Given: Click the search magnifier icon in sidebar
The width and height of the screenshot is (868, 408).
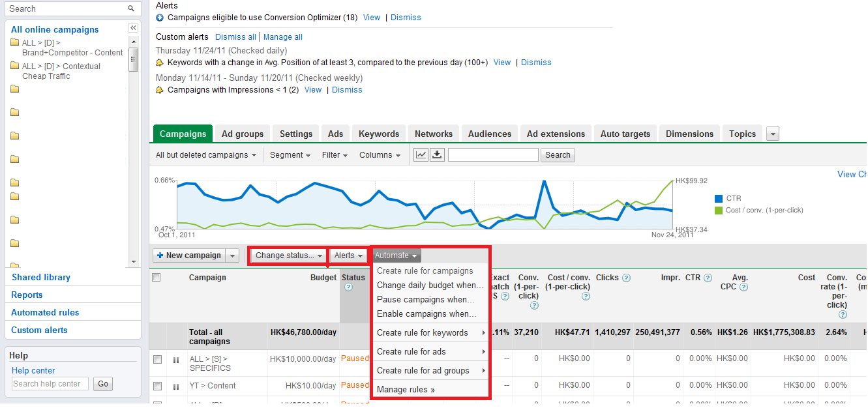Looking at the screenshot, I should pyautogui.click(x=131, y=8).
